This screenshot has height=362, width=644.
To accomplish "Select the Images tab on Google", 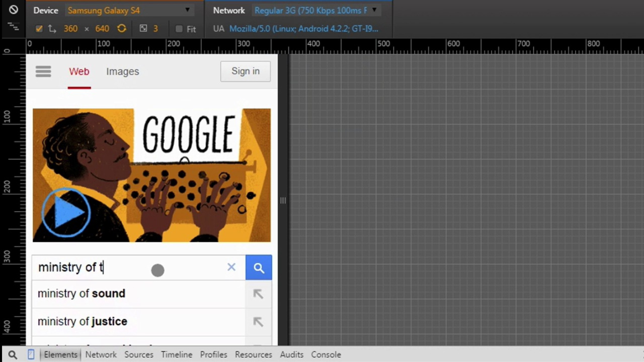I will click(x=122, y=72).
